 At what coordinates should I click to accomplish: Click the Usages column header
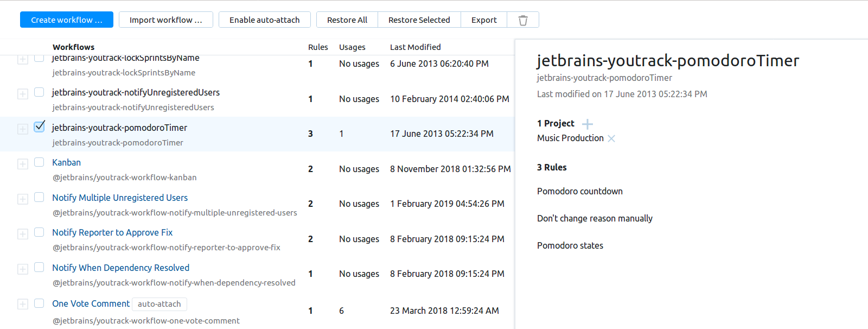click(x=352, y=47)
